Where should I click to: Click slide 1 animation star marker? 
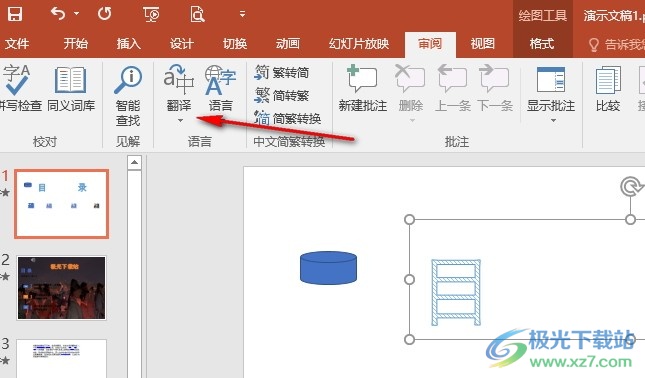pos(5,192)
